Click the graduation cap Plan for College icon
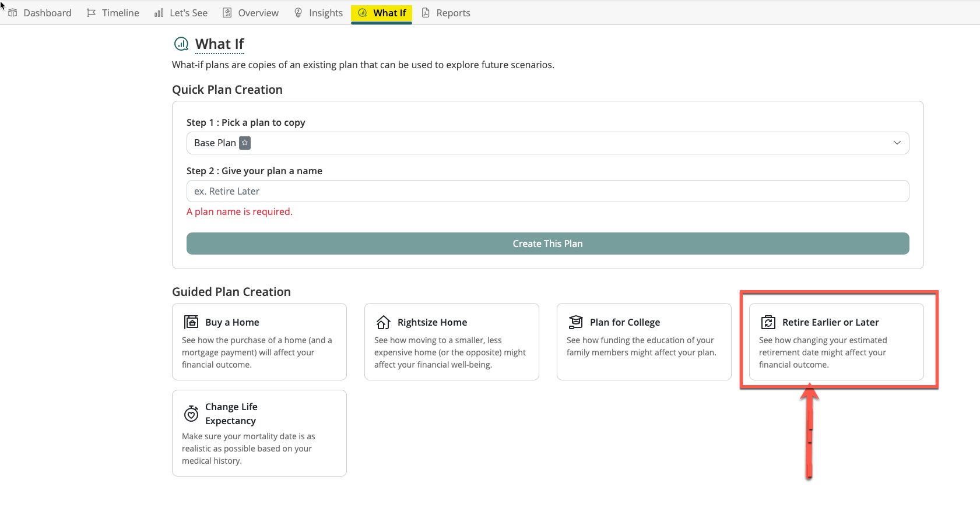 pos(575,322)
